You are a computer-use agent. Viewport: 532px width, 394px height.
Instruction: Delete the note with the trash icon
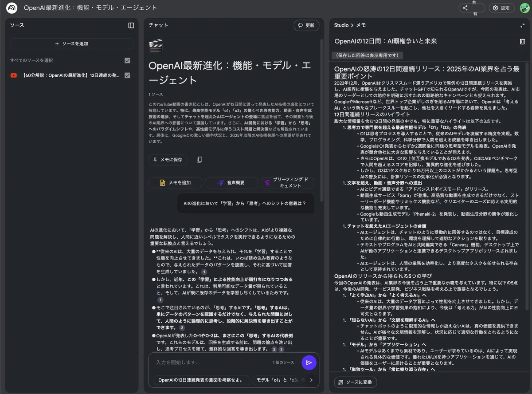(522, 41)
